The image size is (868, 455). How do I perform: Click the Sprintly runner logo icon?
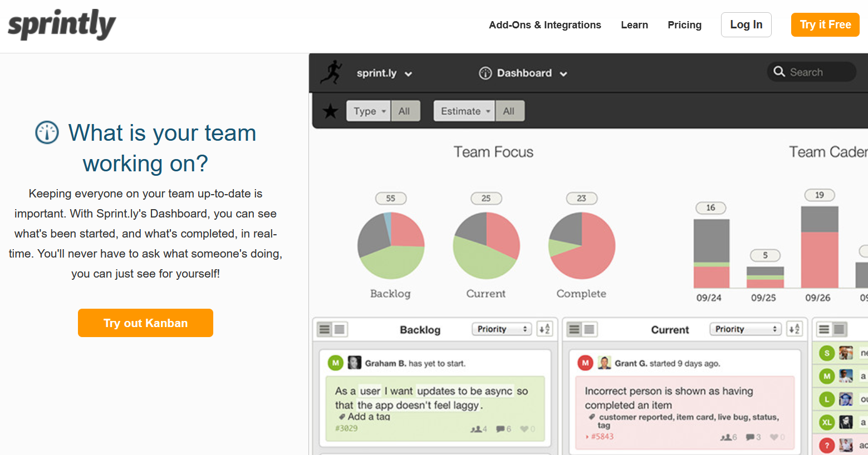[x=332, y=73]
